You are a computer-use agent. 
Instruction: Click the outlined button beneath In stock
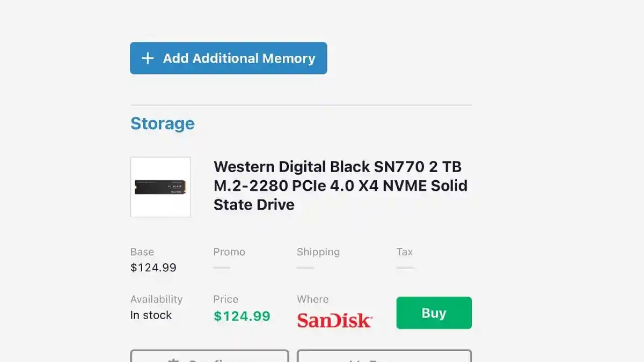(209, 356)
